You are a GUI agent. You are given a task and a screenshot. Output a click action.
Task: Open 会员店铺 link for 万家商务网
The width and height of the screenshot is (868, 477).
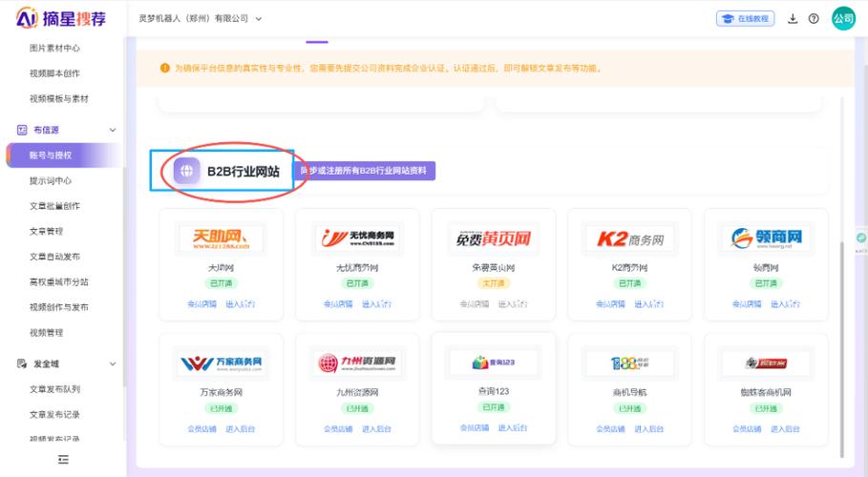coord(201,429)
